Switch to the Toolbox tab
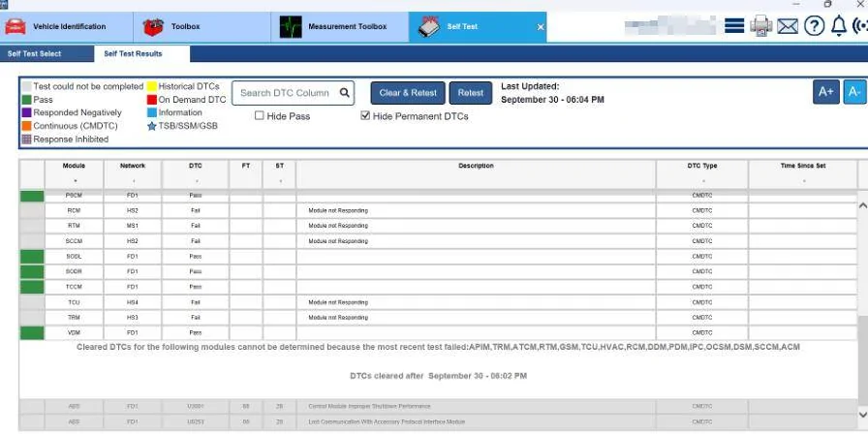 pos(202,26)
